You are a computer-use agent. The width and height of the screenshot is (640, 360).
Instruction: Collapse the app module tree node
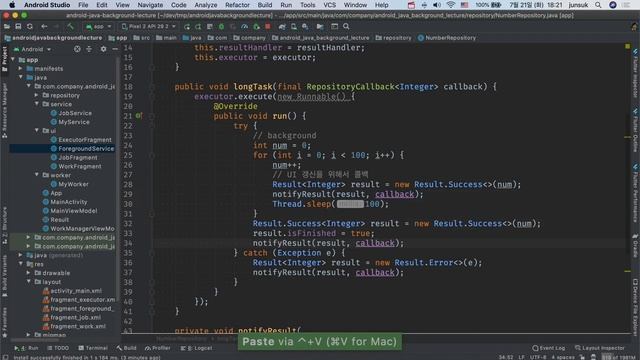coord(13,60)
